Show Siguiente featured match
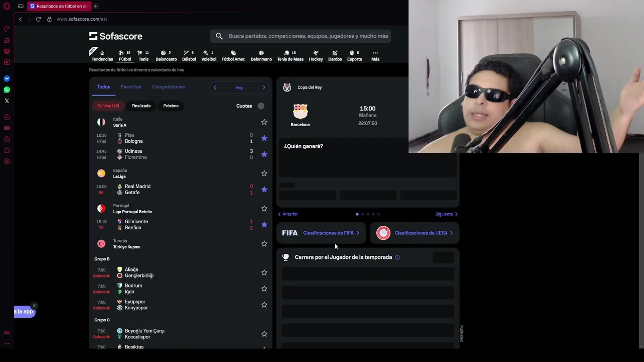 click(x=447, y=214)
